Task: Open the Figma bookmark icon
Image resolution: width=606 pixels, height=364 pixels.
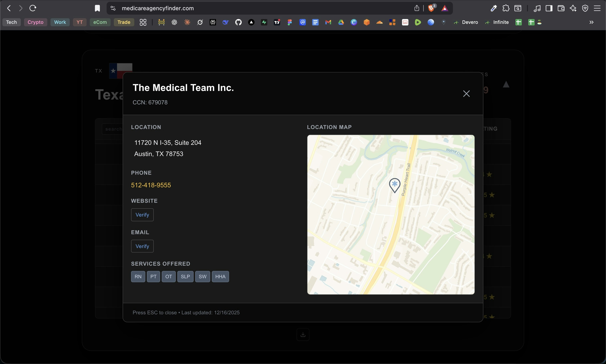Action: click(290, 22)
